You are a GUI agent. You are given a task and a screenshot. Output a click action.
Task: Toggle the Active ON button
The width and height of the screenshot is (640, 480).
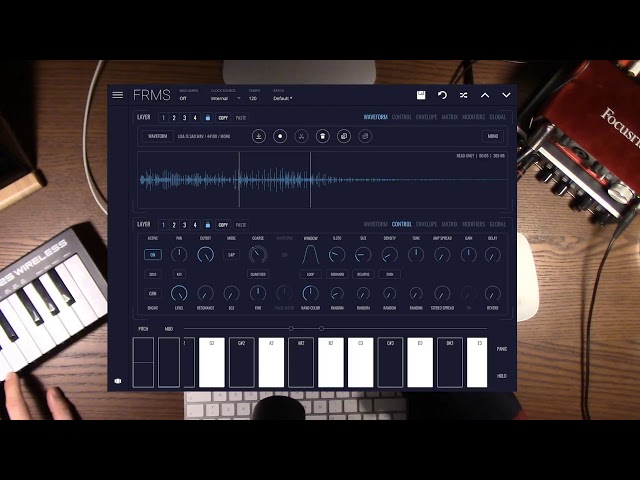point(153,255)
